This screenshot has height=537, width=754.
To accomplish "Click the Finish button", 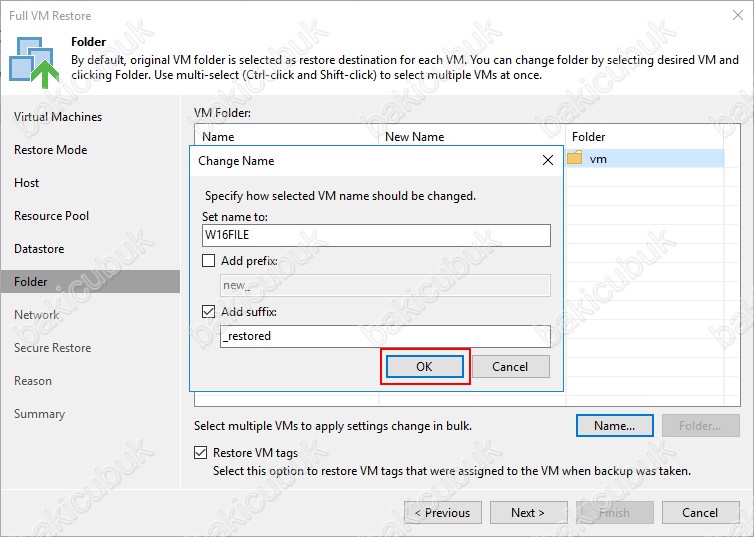I will pos(614,513).
